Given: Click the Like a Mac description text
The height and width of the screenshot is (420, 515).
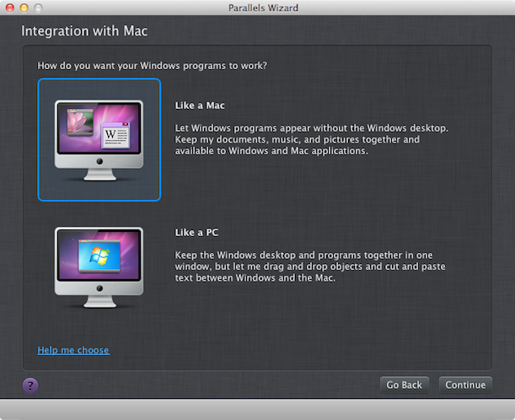Looking at the screenshot, I should click(311, 139).
